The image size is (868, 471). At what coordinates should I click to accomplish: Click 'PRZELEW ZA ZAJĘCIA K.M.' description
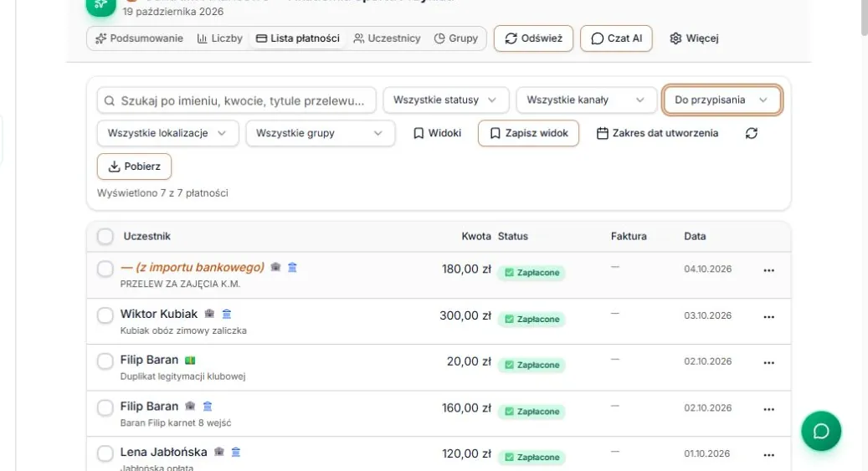180,284
